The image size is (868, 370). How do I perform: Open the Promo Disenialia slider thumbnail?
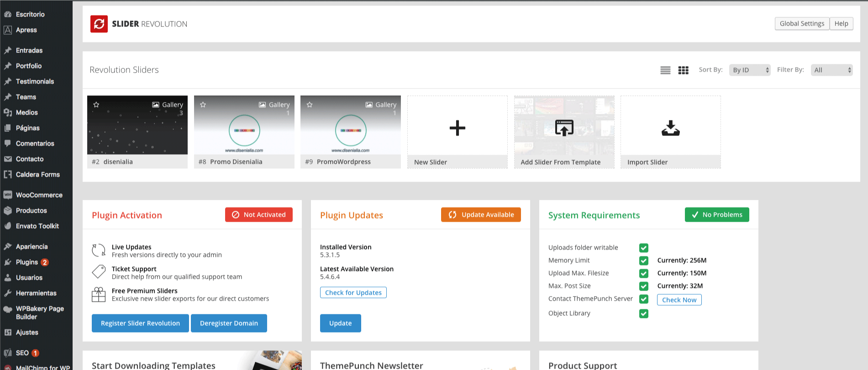244,125
